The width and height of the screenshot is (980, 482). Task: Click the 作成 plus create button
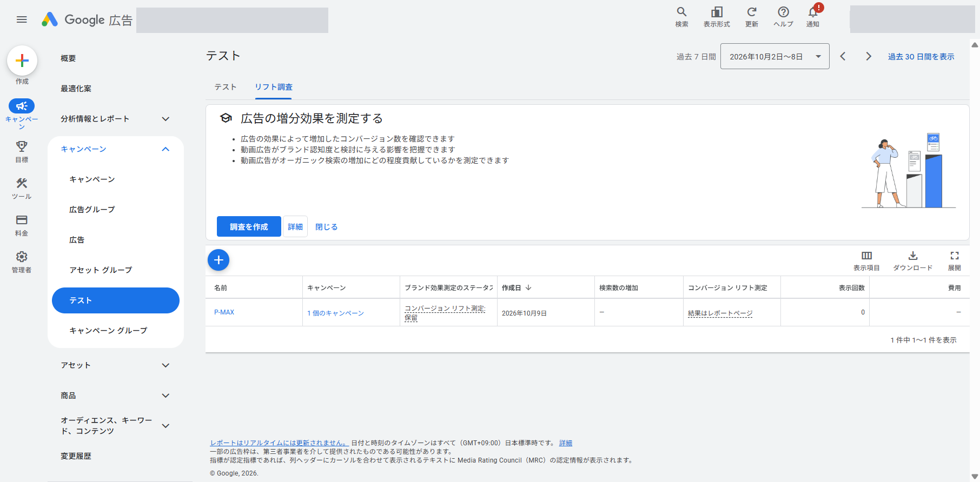tap(22, 61)
